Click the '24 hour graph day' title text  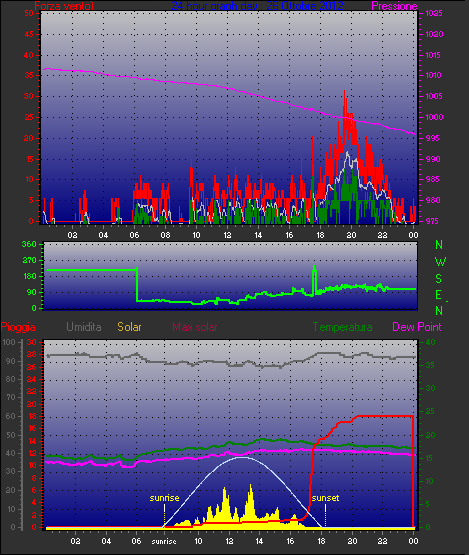[215, 6]
